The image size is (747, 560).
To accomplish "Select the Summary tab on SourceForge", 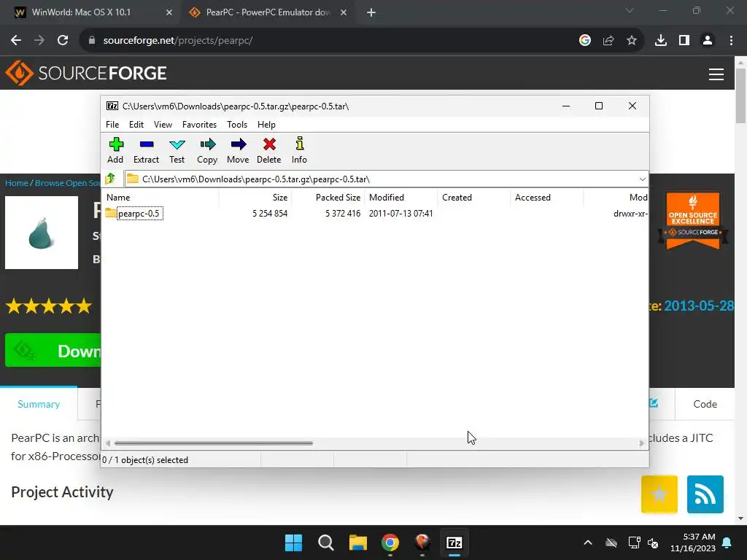I will click(x=39, y=404).
